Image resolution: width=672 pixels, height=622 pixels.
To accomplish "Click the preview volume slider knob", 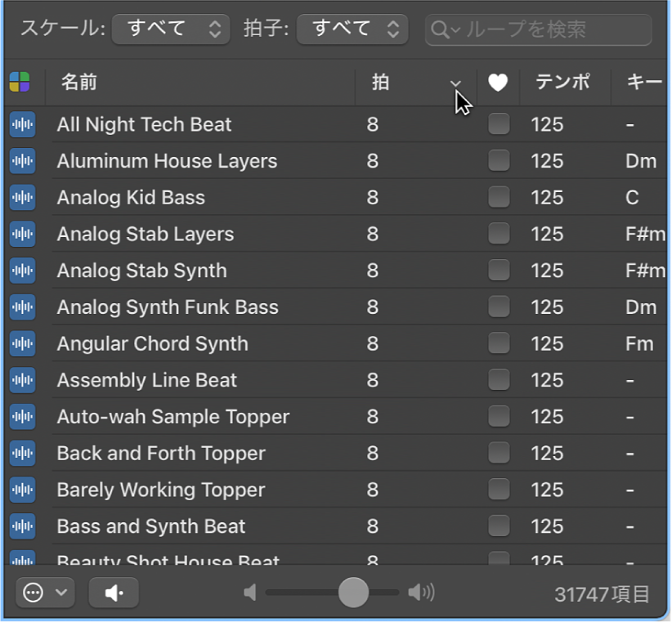I will tap(353, 593).
